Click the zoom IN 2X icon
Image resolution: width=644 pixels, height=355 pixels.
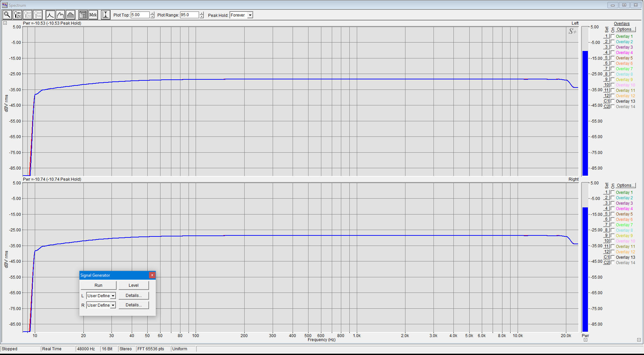[x=17, y=15]
